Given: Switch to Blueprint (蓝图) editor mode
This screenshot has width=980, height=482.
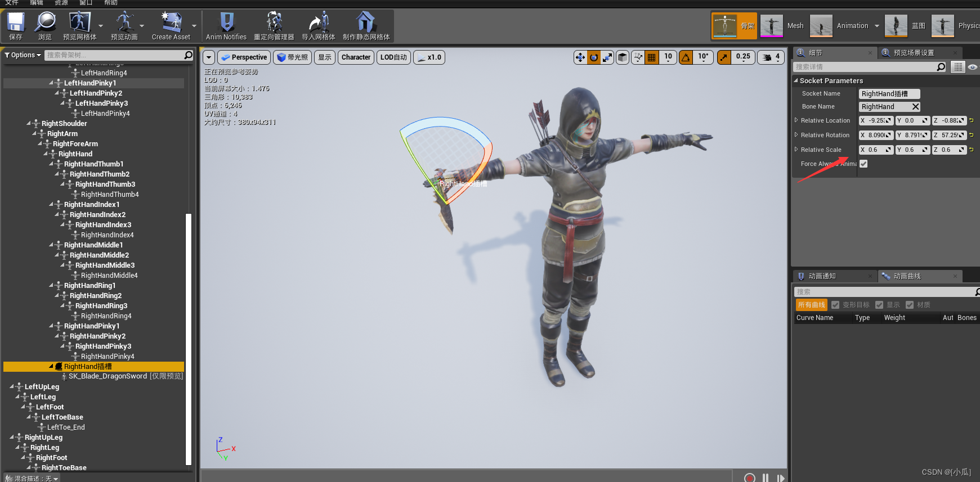Looking at the screenshot, I should click(x=905, y=26).
